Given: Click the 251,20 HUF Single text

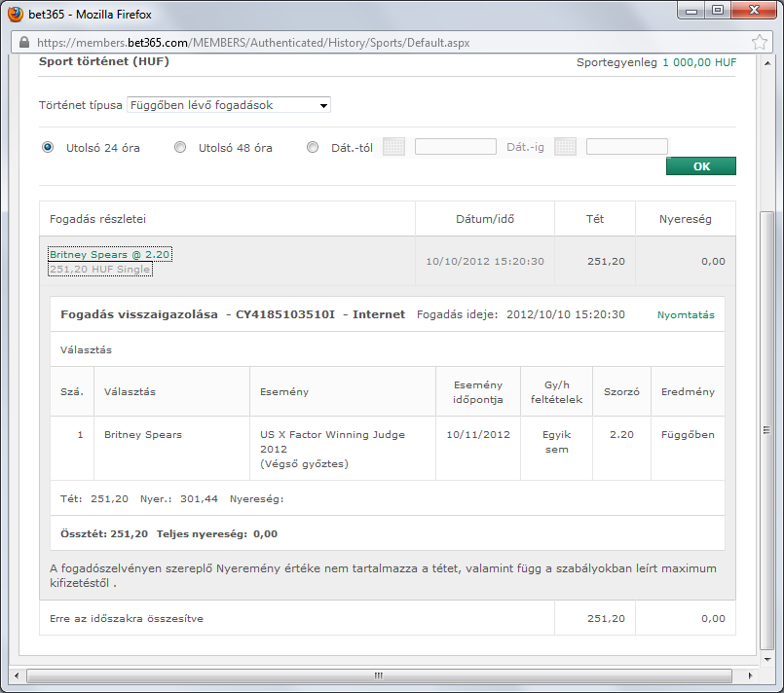Looking at the screenshot, I should [100, 270].
